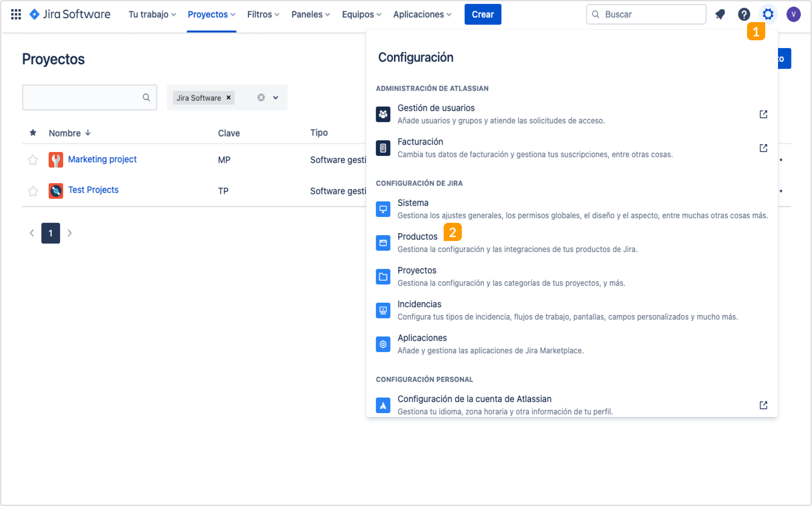Expand the Proyectos menu in navigation bar
The height and width of the screenshot is (506, 812).
tap(211, 14)
